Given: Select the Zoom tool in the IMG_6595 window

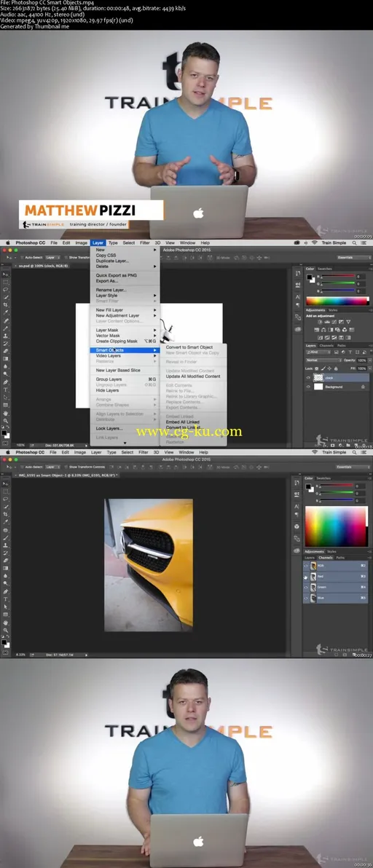Looking at the screenshot, I should 6,630.
